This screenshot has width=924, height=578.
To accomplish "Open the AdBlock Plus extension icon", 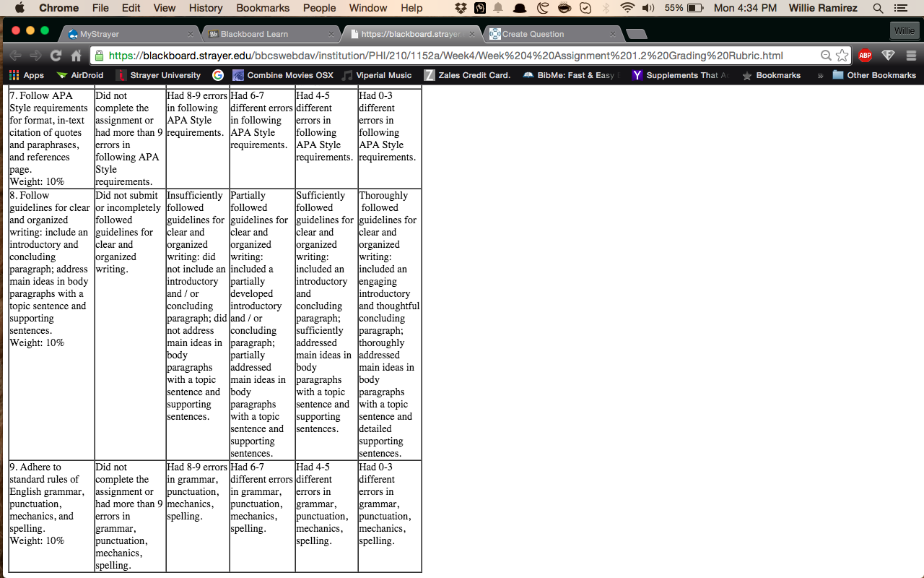I will tap(865, 56).
